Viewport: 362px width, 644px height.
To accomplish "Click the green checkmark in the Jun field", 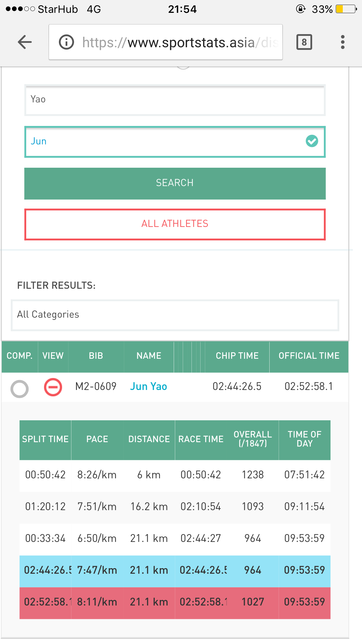I will tap(312, 141).
